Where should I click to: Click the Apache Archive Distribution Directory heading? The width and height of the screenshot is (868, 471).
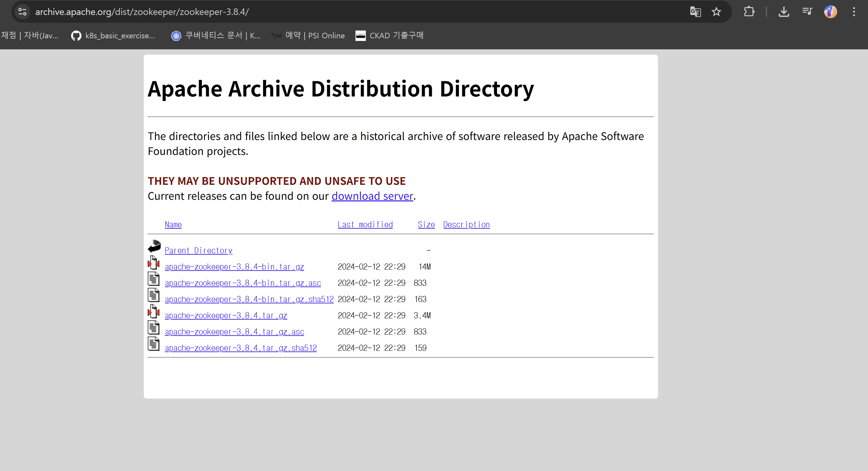pos(341,89)
